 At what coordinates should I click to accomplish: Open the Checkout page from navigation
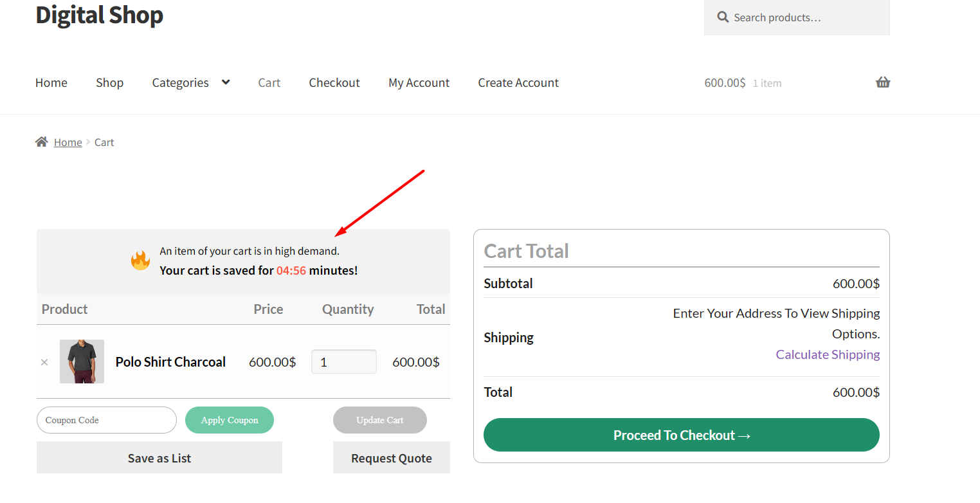click(x=334, y=82)
